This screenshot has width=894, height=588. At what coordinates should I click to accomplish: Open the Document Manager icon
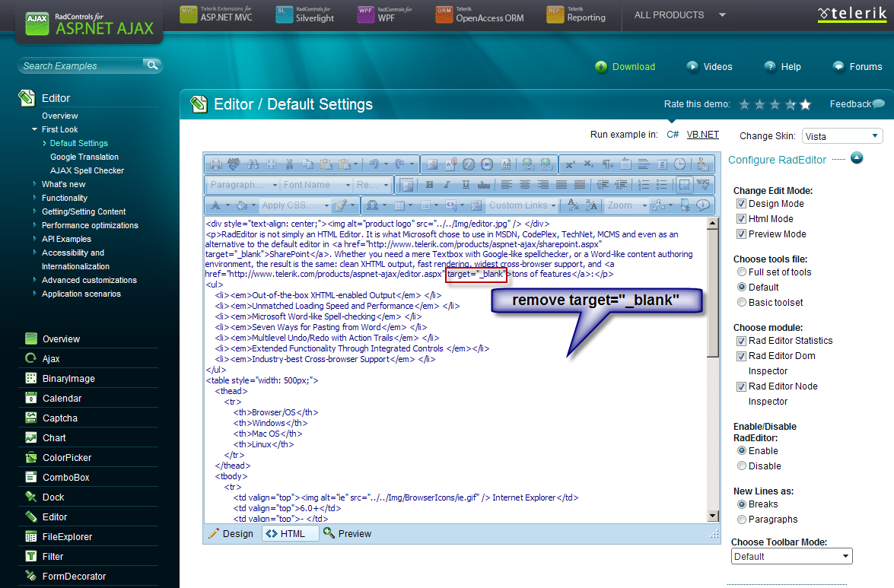[450, 164]
